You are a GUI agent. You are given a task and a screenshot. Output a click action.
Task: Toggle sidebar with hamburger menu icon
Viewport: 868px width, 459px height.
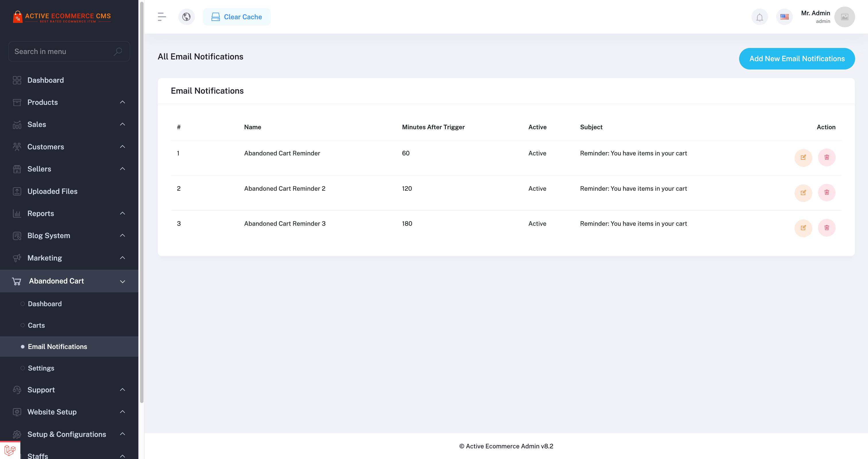coord(162,17)
